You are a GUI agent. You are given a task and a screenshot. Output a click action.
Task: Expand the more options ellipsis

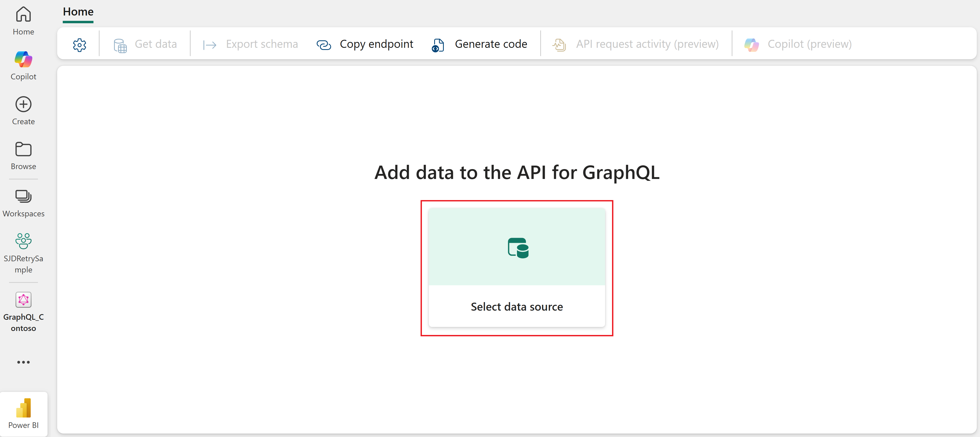click(x=23, y=362)
